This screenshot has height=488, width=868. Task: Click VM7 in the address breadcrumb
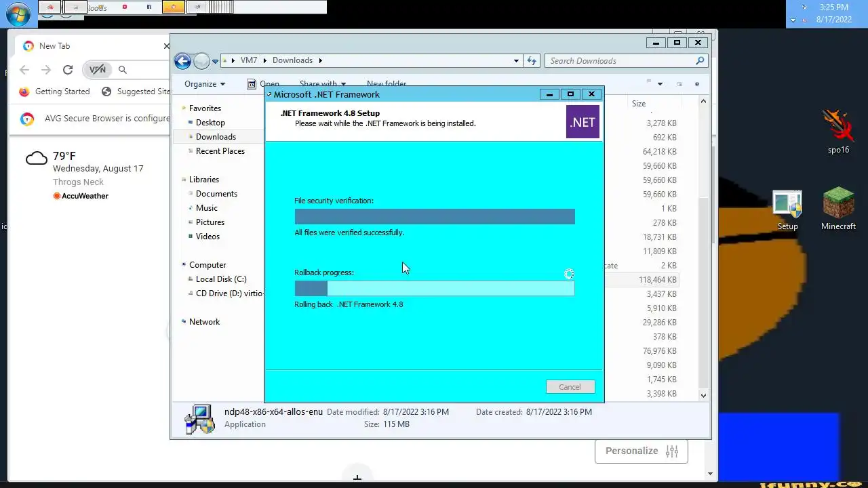[249, 60]
